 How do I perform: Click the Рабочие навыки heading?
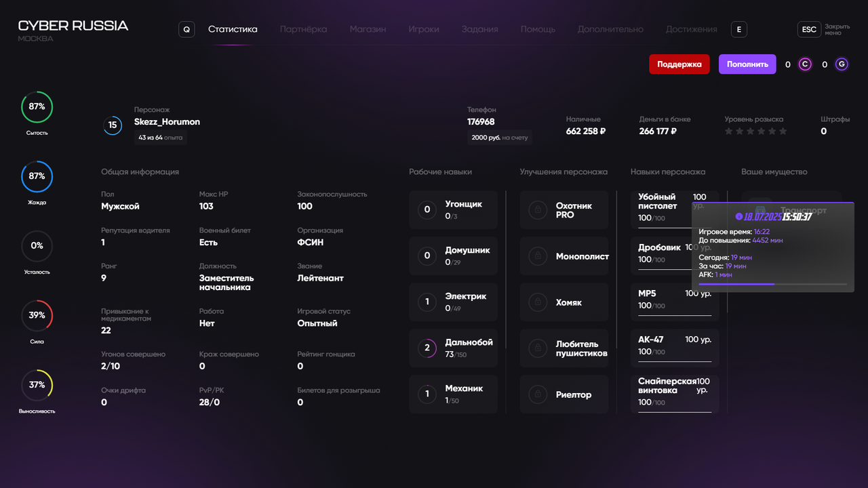click(x=440, y=172)
